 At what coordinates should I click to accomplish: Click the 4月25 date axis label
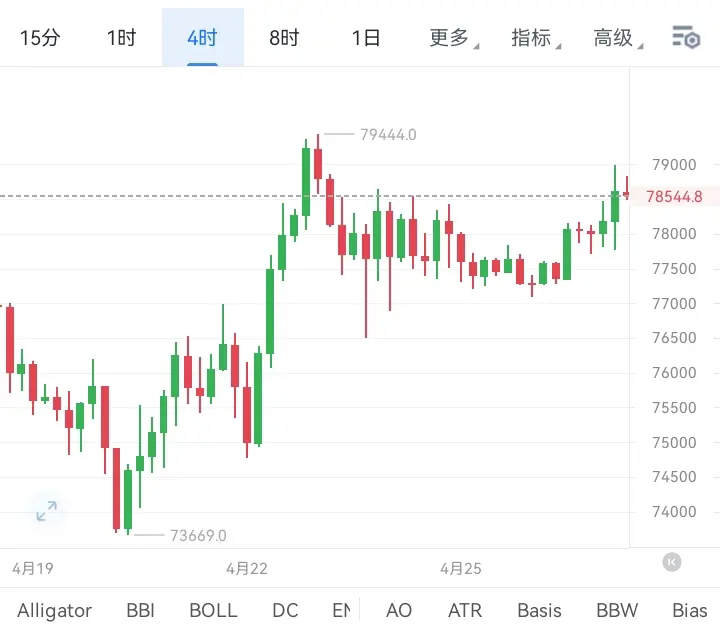pyautogui.click(x=461, y=569)
